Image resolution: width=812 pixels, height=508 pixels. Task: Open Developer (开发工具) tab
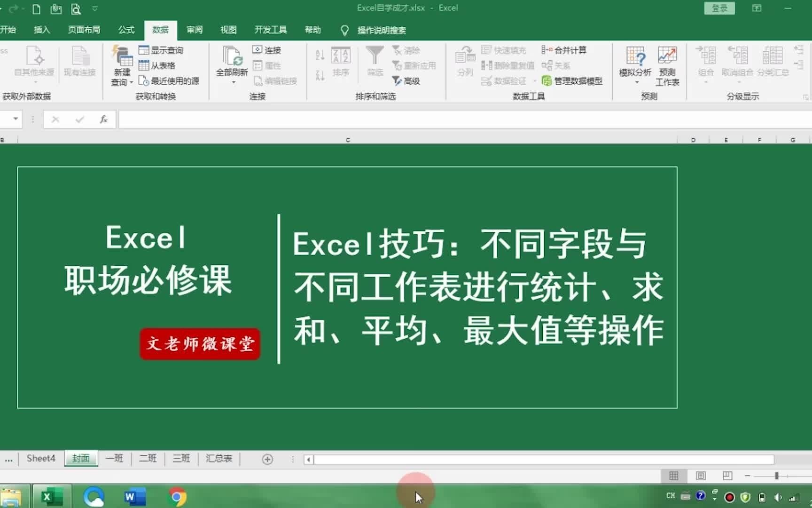(271, 30)
